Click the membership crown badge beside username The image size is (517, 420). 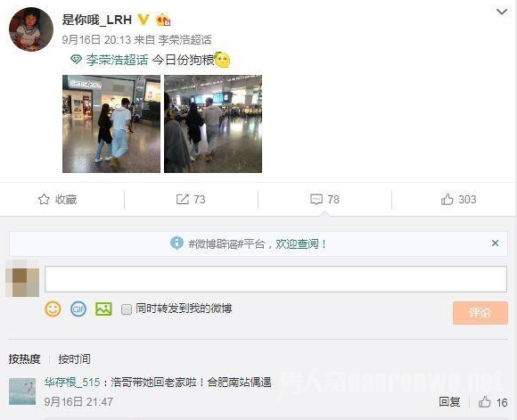coord(163,21)
